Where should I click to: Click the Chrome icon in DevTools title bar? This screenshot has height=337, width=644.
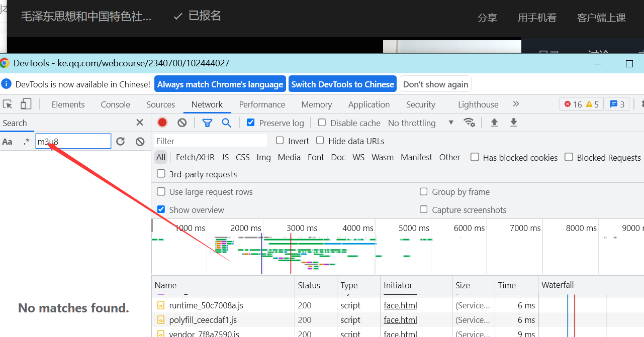5,63
